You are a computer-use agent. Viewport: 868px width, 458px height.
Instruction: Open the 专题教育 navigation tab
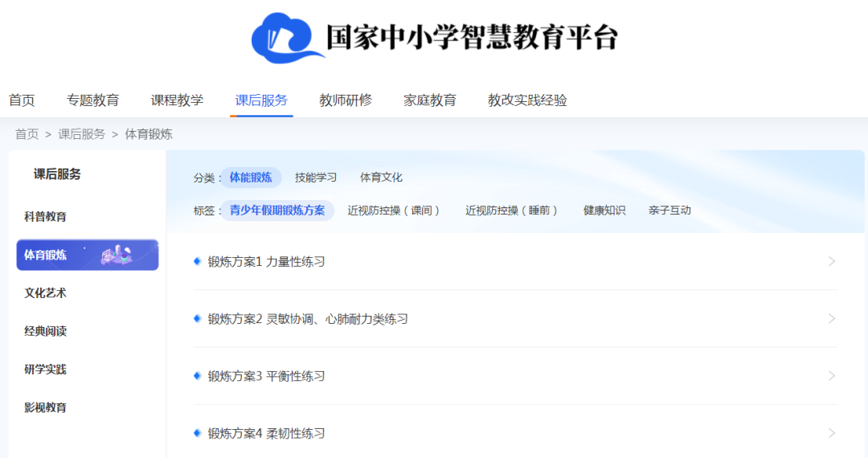[93, 100]
